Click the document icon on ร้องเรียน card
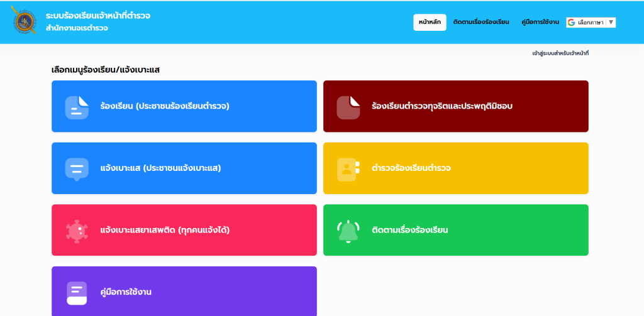The image size is (644, 316). point(77,107)
